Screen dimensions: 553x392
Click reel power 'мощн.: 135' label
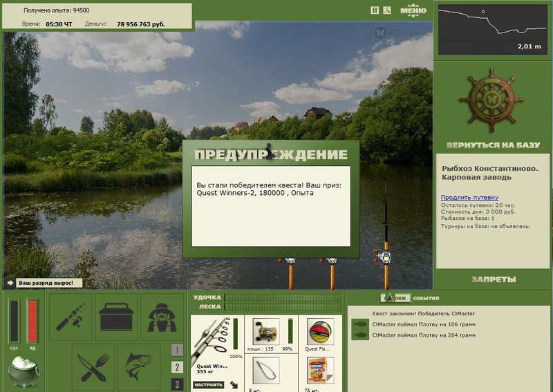[261, 349]
